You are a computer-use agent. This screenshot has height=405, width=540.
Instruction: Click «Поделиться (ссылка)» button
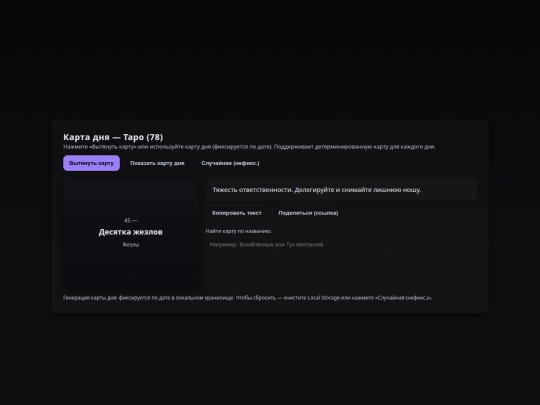pos(308,213)
